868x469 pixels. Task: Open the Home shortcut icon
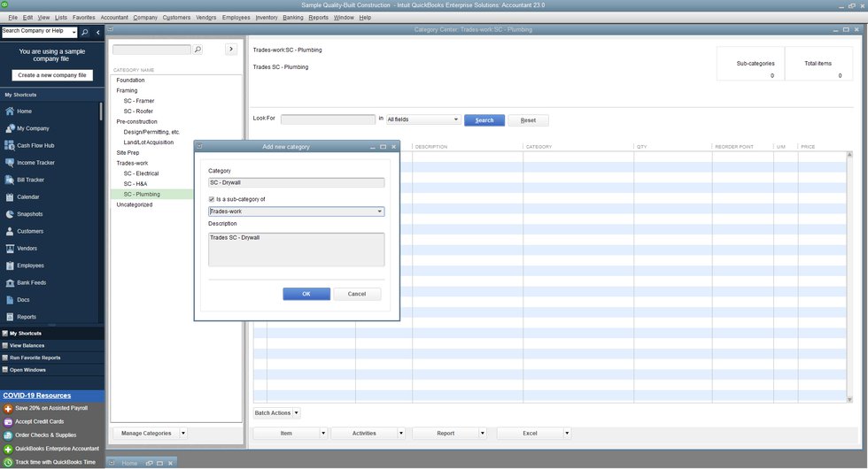(x=10, y=111)
